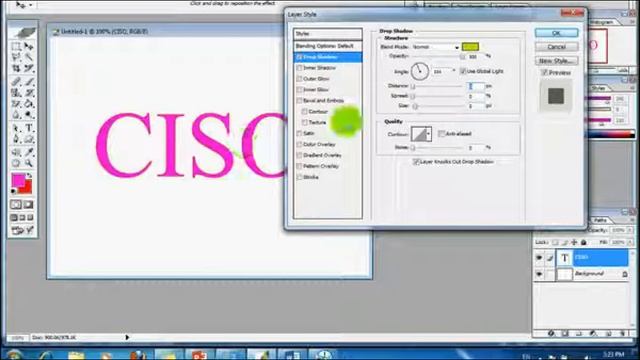Enable the Outer Glow effect
Image resolution: width=640 pixels, height=360 pixels.
pos(299,79)
